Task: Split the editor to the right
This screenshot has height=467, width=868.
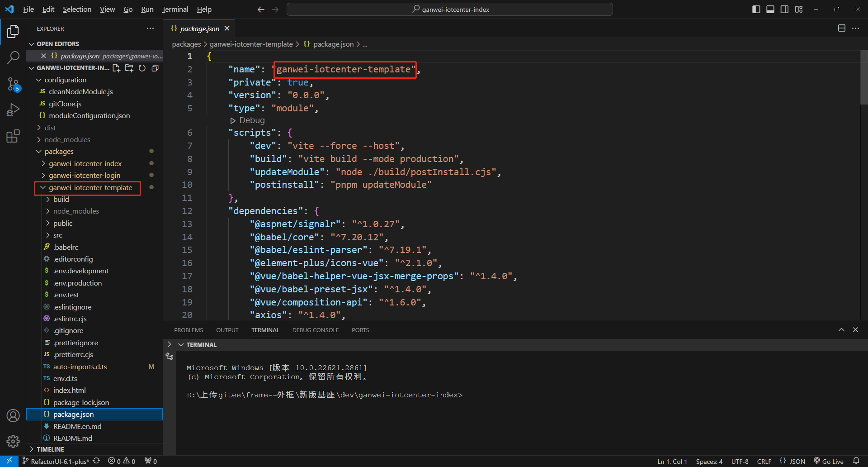Action: pyautogui.click(x=841, y=29)
